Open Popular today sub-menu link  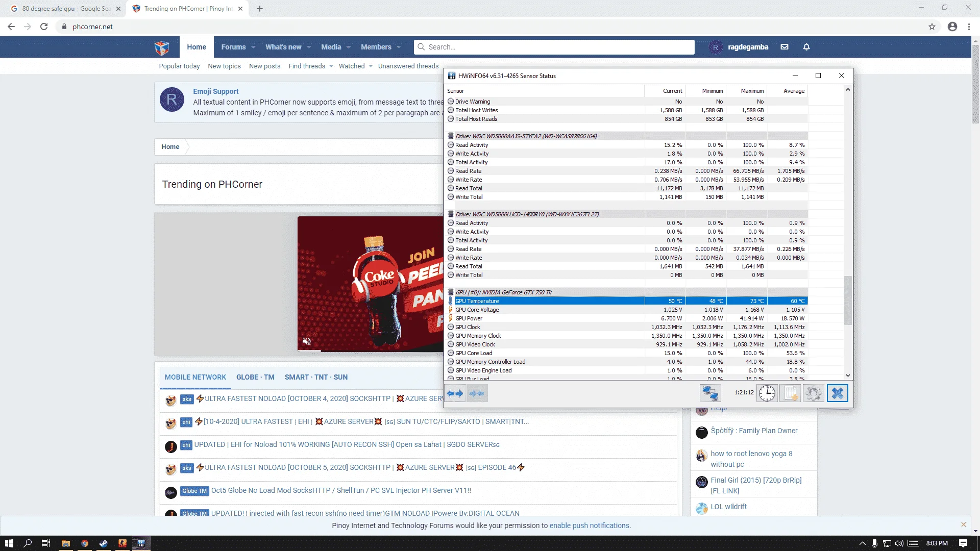coord(179,66)
